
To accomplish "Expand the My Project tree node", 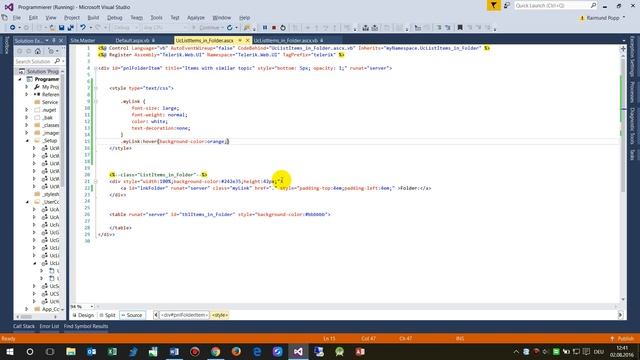I will click(27, 87).
